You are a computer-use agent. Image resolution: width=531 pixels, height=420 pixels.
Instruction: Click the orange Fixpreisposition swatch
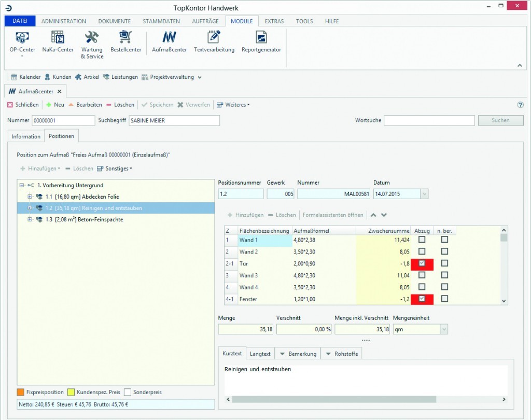click(x=21, y=392)
